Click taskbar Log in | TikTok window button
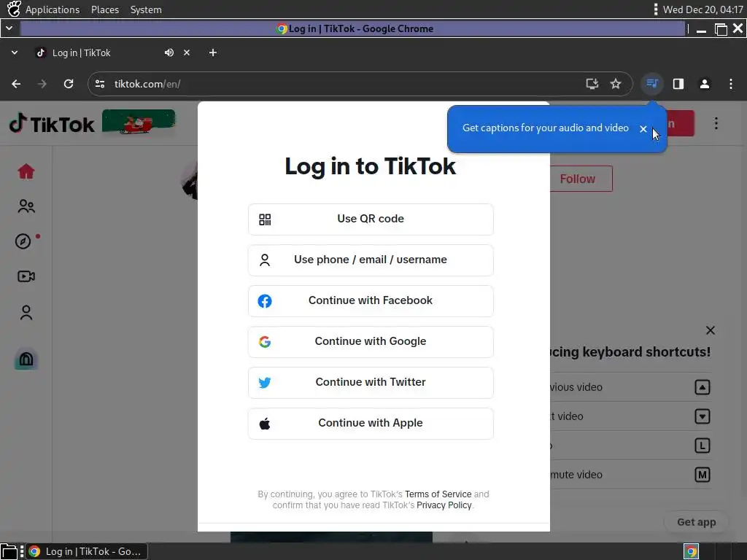 86,551
